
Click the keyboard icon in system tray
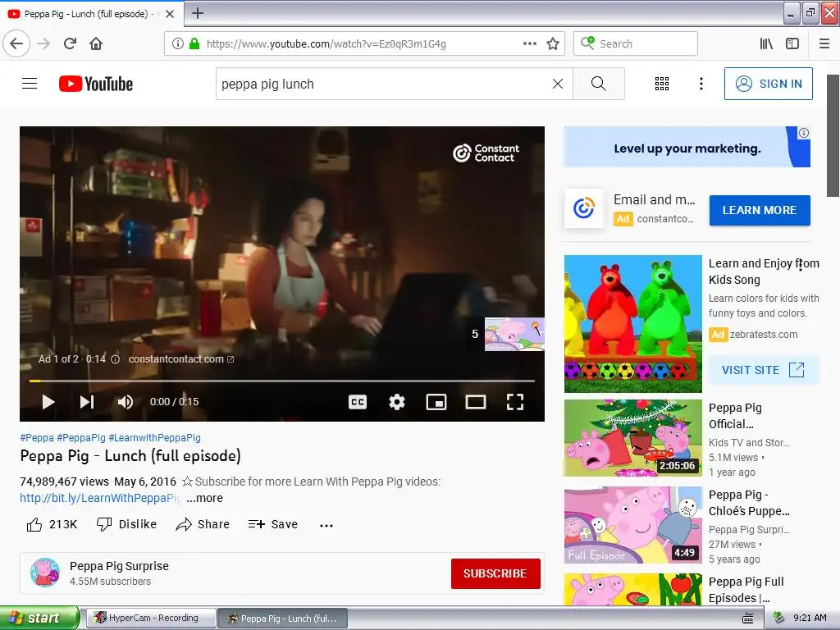pos(747,619)
